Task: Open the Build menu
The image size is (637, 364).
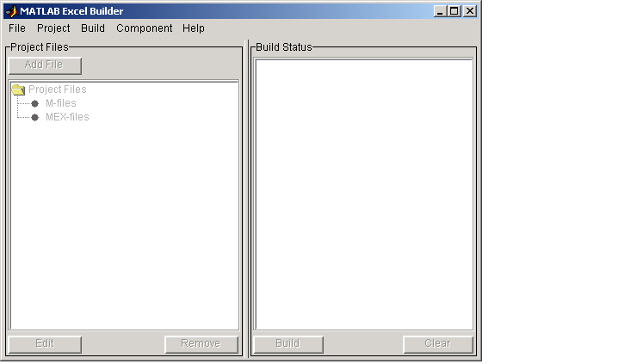Action: click(93, 28)
